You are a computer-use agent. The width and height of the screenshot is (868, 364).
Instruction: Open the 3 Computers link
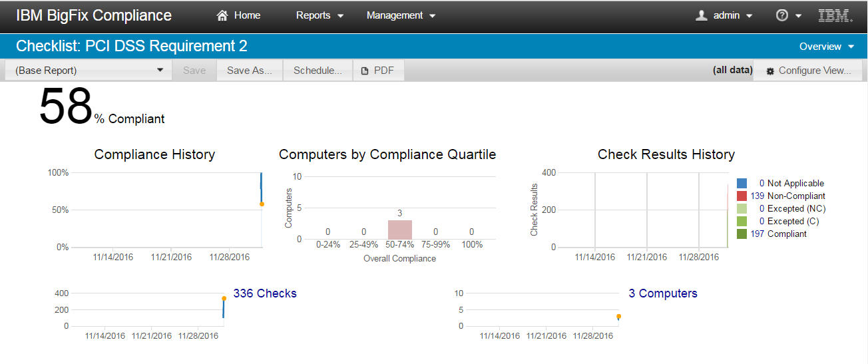tap(663, 293)
